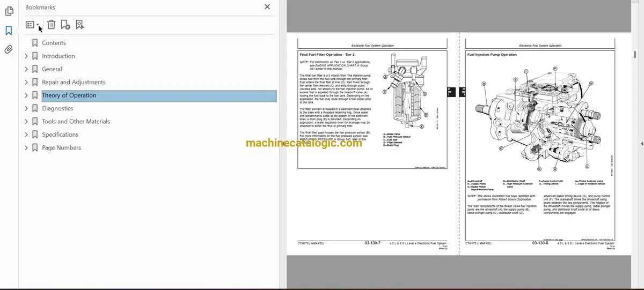Expand the Theory of Operation bookmark
644x290 pixels.
(26, 95)
